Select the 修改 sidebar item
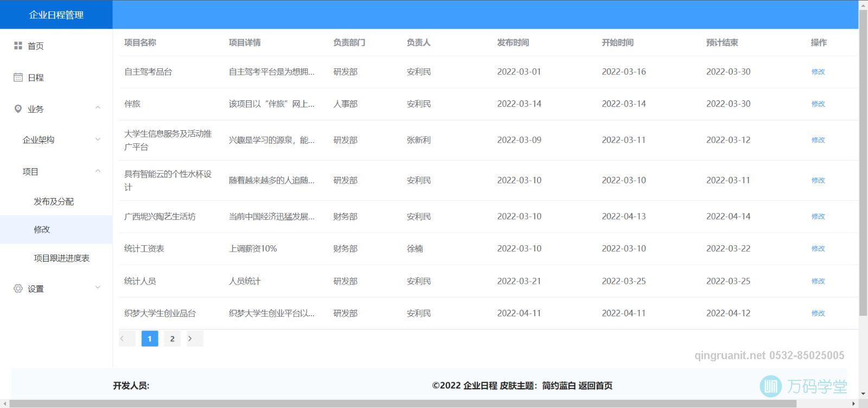The image size is (868, 408). (x=56, y=229)
